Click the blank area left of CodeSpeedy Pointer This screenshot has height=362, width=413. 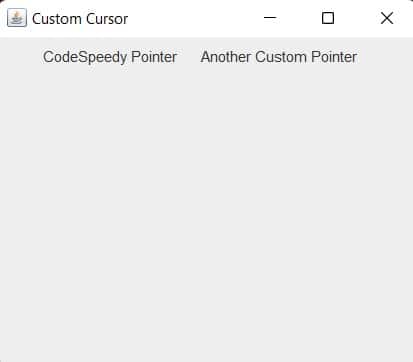click(21, 57)
